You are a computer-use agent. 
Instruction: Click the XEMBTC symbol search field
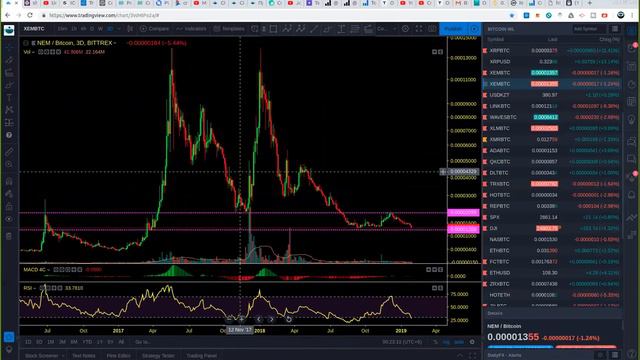click(x=35, y=29)
